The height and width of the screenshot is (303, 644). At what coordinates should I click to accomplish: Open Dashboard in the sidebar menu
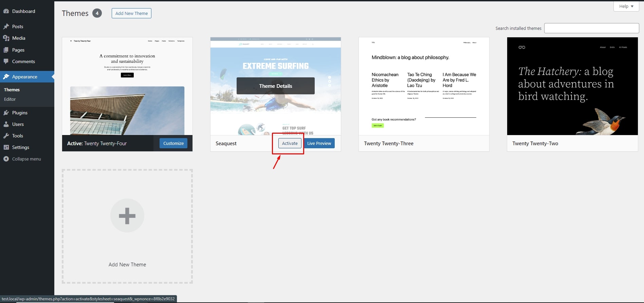coord(27,11)
